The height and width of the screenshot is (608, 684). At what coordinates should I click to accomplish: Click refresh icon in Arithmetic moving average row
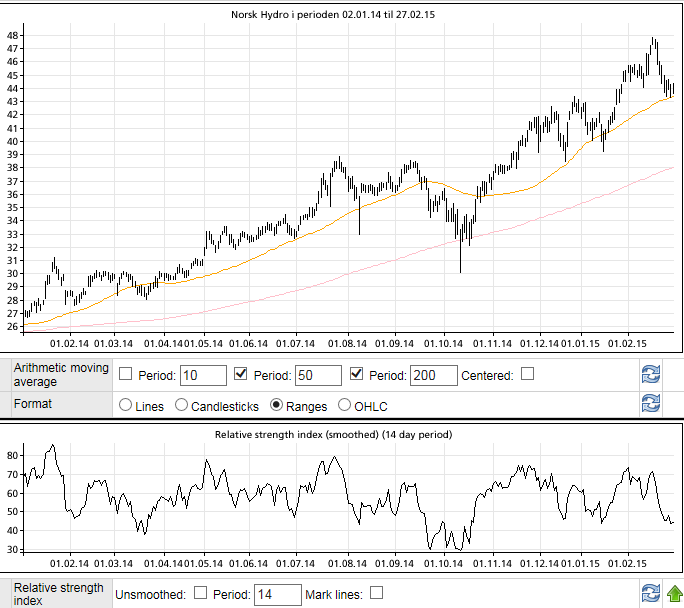click(x=651, y=375)
